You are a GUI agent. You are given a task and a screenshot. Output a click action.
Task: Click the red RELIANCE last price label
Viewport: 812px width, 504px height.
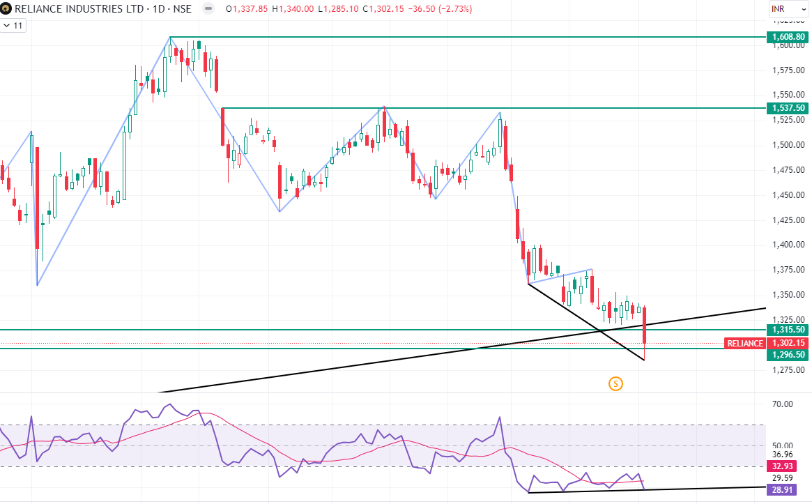[744, 343]
